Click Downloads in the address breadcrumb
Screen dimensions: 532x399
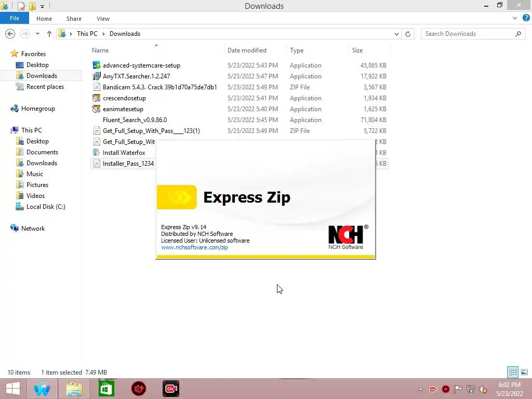[x=125, y=34]
